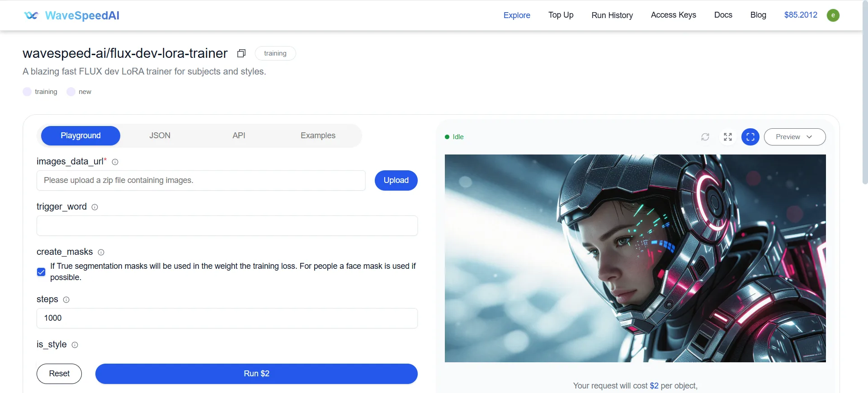This screenshot has height=393, width=868.
Task: Focus the steps input showing 1000
Action: [x=227, y=318]
